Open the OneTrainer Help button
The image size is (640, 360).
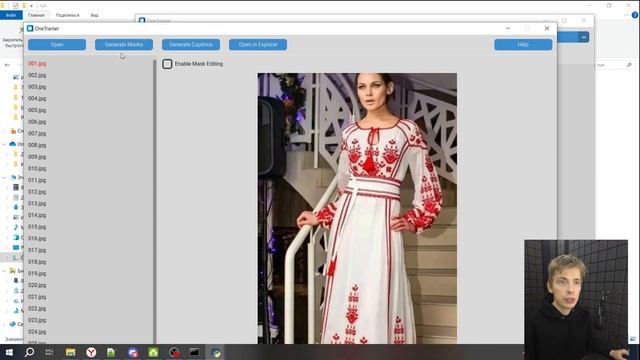point(523,44)
